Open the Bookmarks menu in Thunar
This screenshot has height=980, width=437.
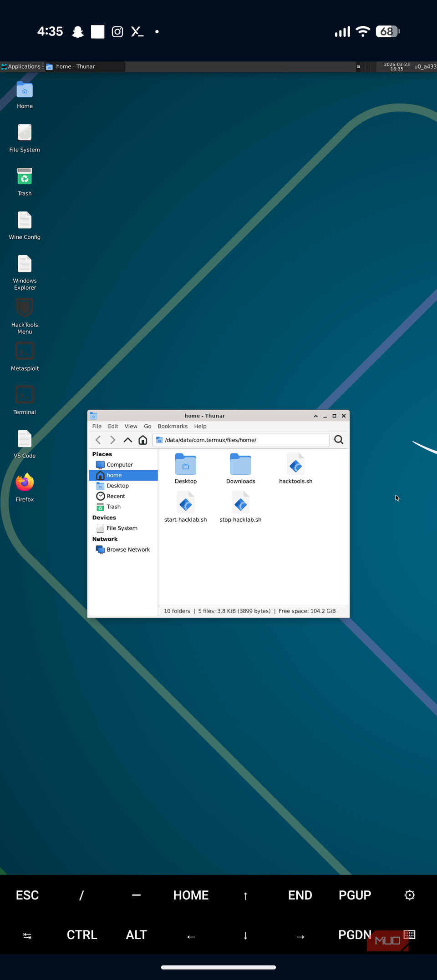coord(173,426)
